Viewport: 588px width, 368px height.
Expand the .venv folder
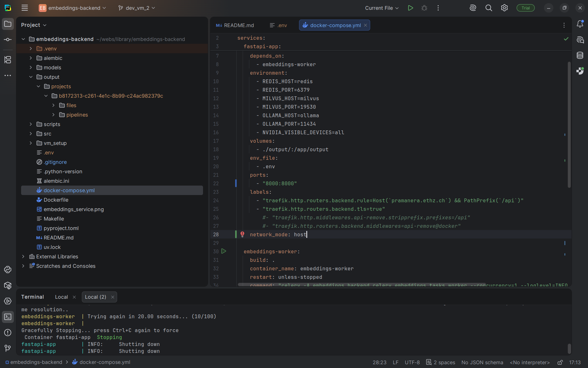tap(31, 49)
